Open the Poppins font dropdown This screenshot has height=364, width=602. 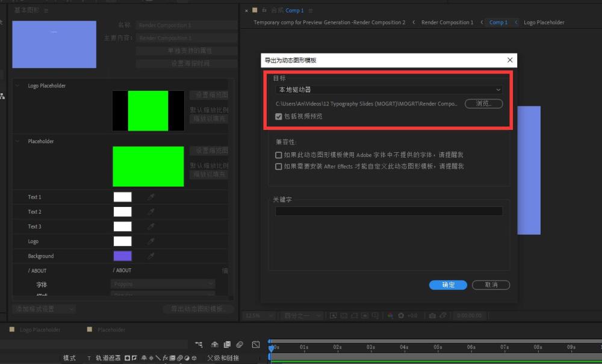click(163, 284)
